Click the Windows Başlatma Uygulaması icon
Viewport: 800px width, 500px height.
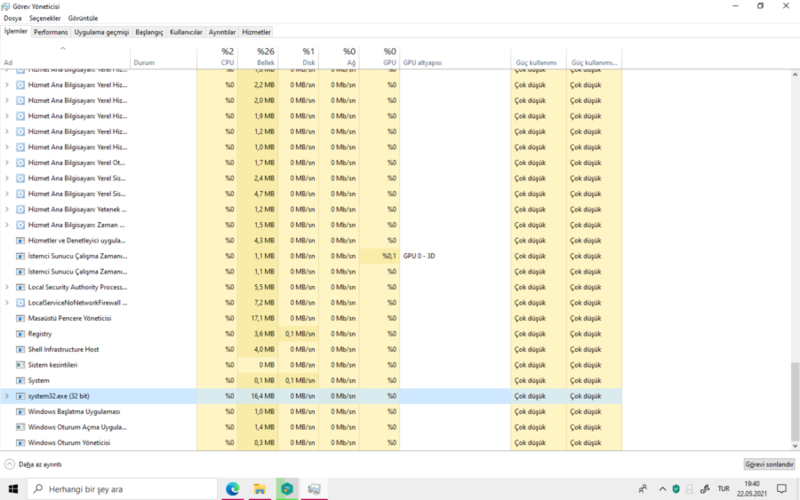coord(21,412)
